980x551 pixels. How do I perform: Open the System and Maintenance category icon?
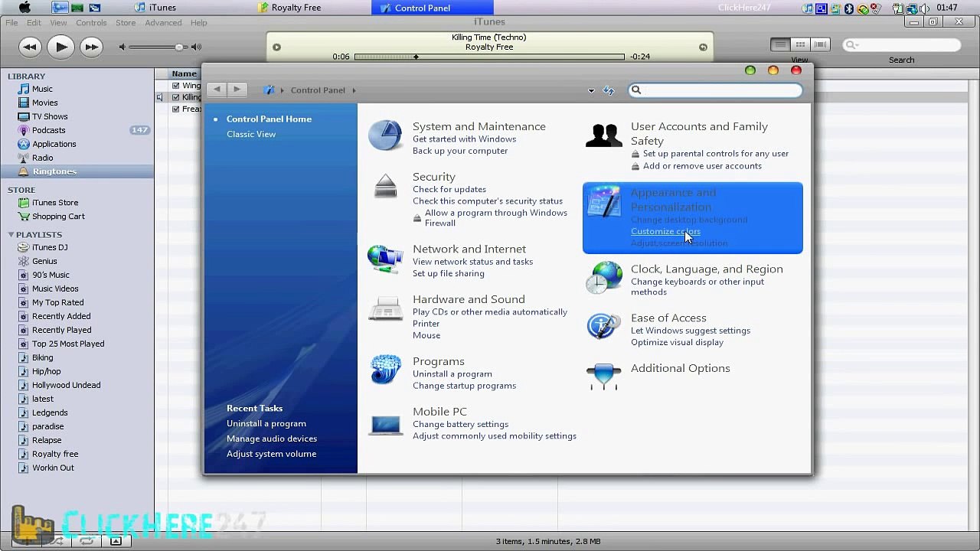coord(385,135)
